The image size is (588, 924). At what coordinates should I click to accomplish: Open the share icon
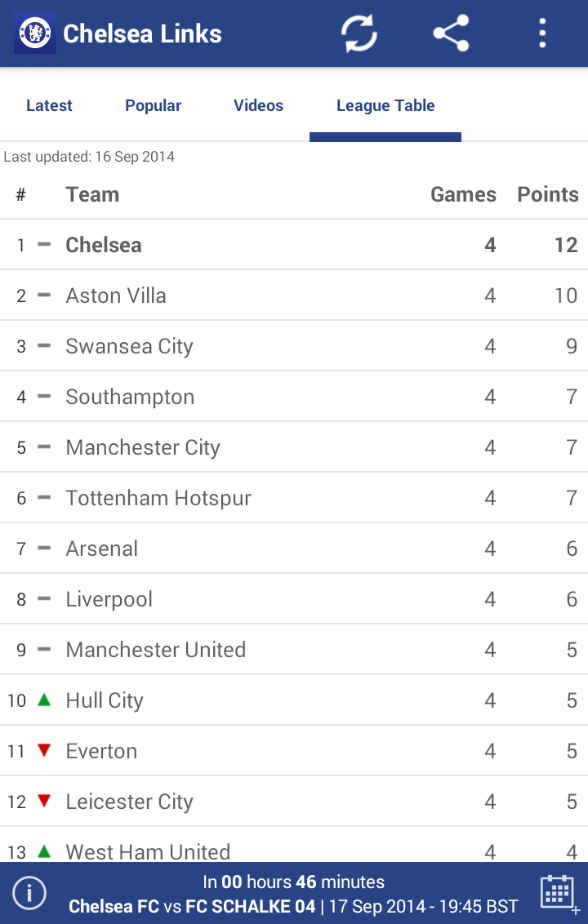451,33
